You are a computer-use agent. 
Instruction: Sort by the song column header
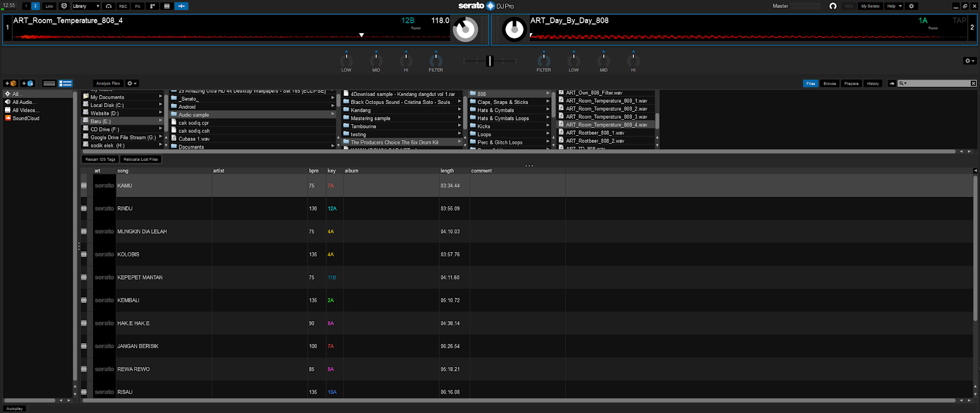click(x=164, y=171)
